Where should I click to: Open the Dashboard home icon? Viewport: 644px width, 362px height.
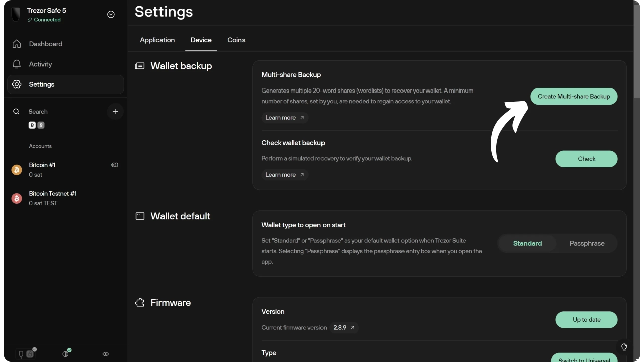(17, 44)
